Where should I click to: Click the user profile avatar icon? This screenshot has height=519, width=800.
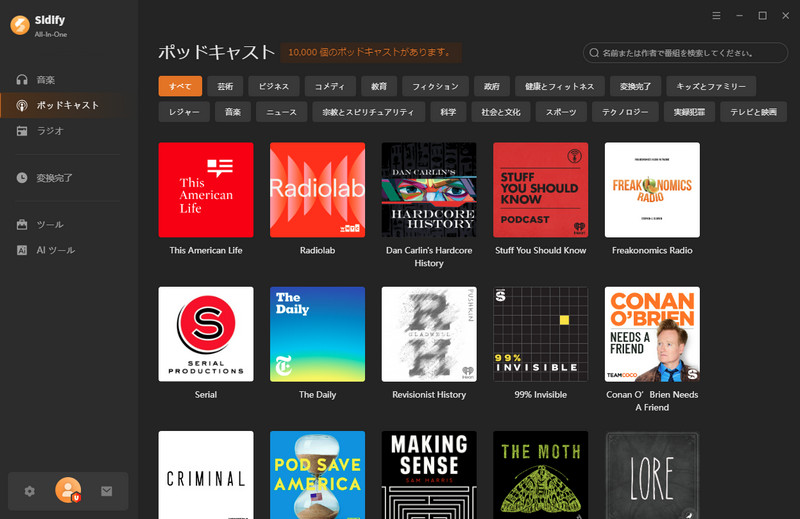(68, 491)
